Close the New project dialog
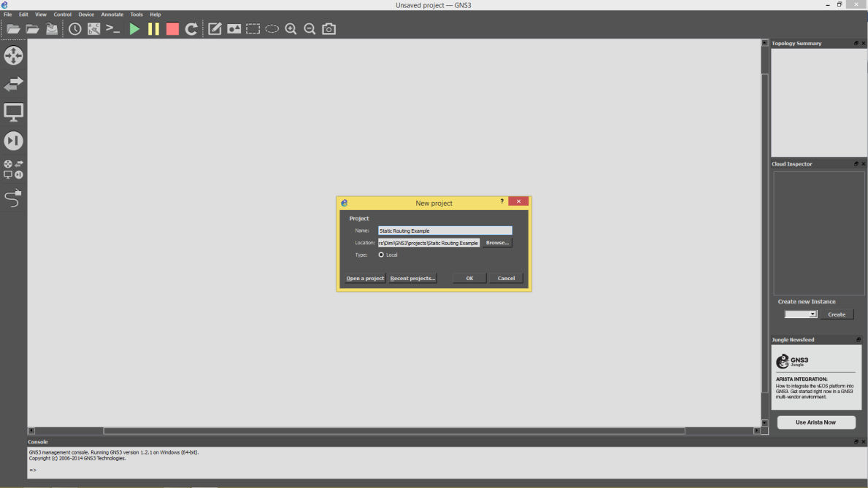The image size is (868, 488). click(x=519, y=201)
